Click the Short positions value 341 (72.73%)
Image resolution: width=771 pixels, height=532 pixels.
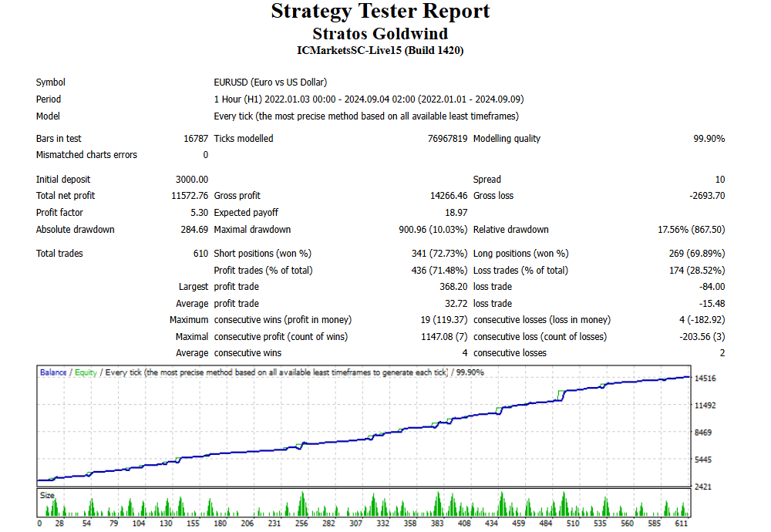(x=439, y=254)
